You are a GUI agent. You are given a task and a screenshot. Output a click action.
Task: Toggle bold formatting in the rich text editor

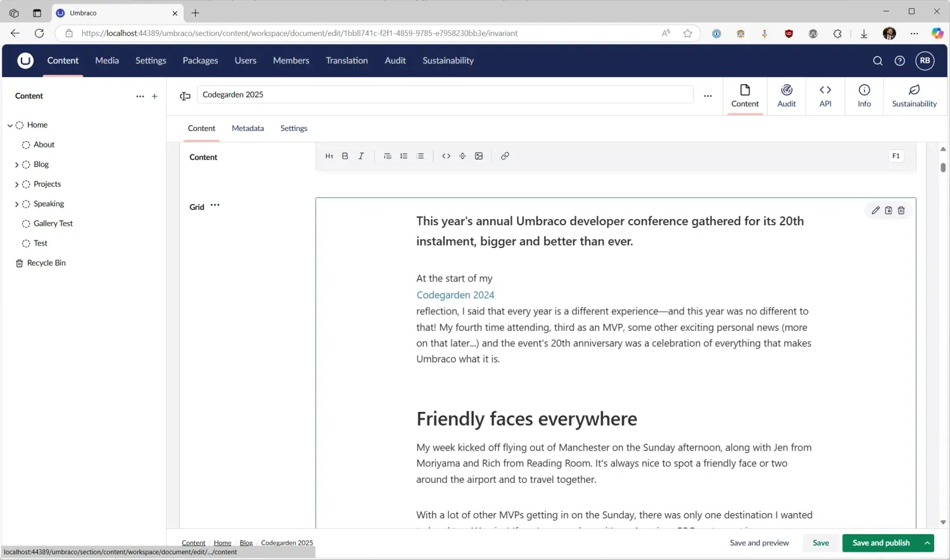click(345, 156)
